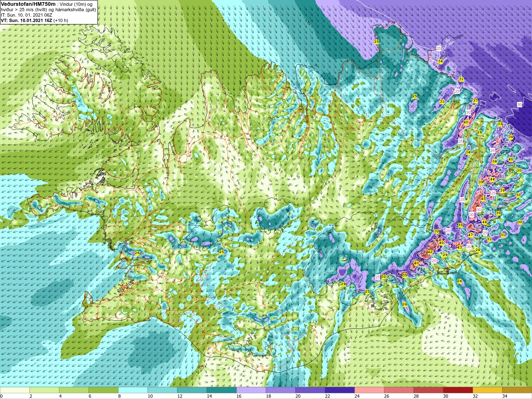Click the 0–2 m/s palest yellow legend swatch
The image size is (532, 399).
[15, 390]
